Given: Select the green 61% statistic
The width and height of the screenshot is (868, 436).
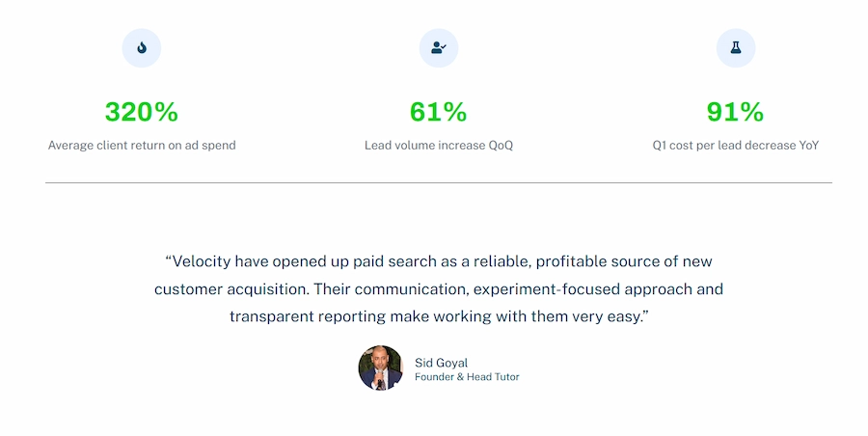Looking at the screenshot, I should (x=439, y=112).
